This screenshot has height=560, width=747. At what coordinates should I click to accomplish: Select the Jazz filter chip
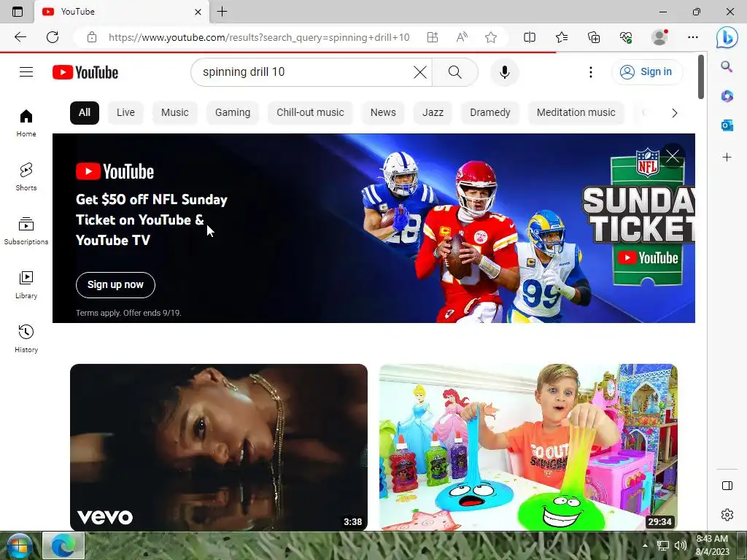point(433,113)
